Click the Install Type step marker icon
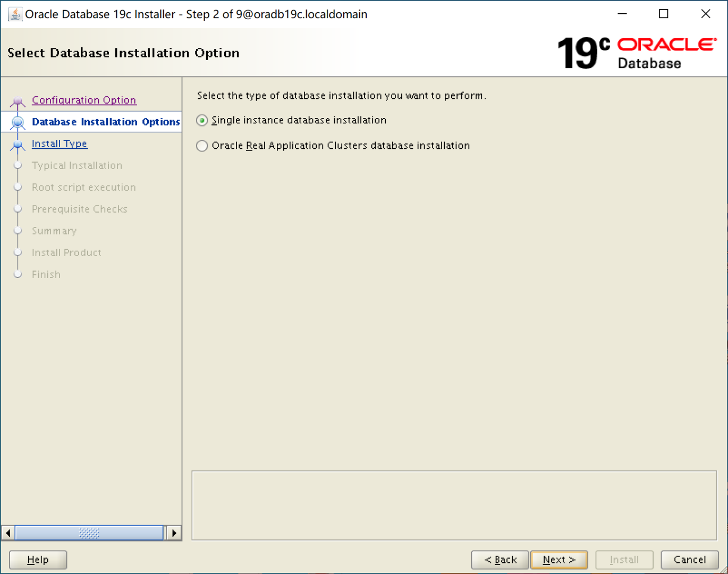728x574 pixels. (18, 145)
